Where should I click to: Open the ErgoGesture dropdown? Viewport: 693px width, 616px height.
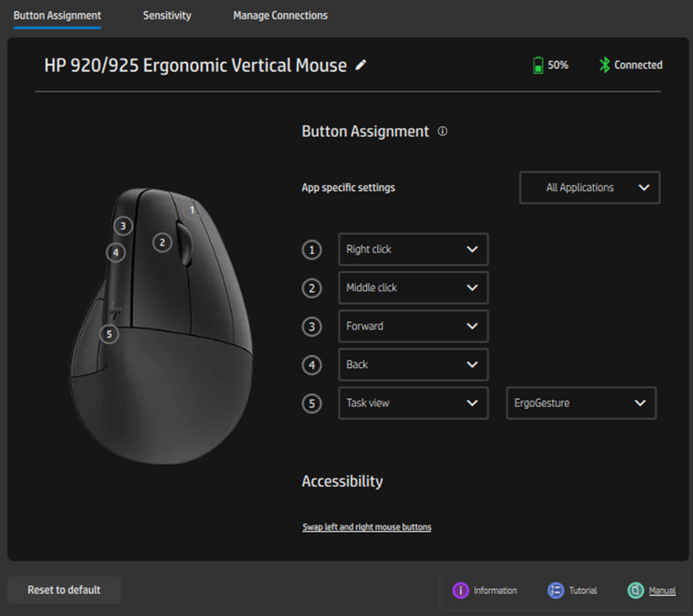pyautogui.click(x=581, y=403)
